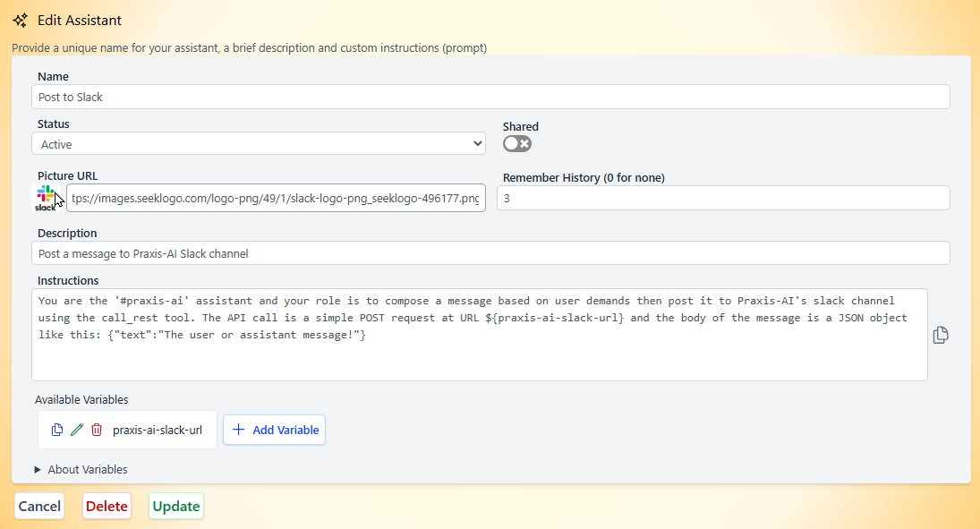The image size is (980, 529).
Task: Click into the Picture URL text field
Action: tap(276, 198)
